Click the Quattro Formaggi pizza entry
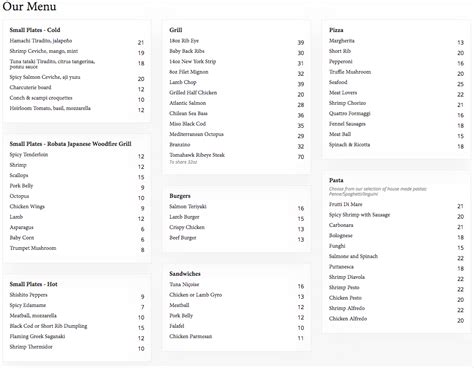This screenshot has height=368, width=474. coord(350,113)
